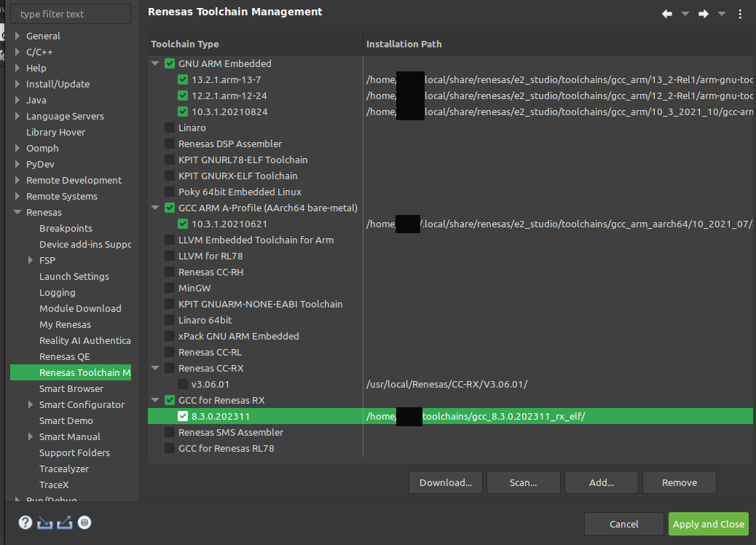
Task: Check the v3.06.01 Renesas CC-RX checkbox
Action: tap(183, 384)
